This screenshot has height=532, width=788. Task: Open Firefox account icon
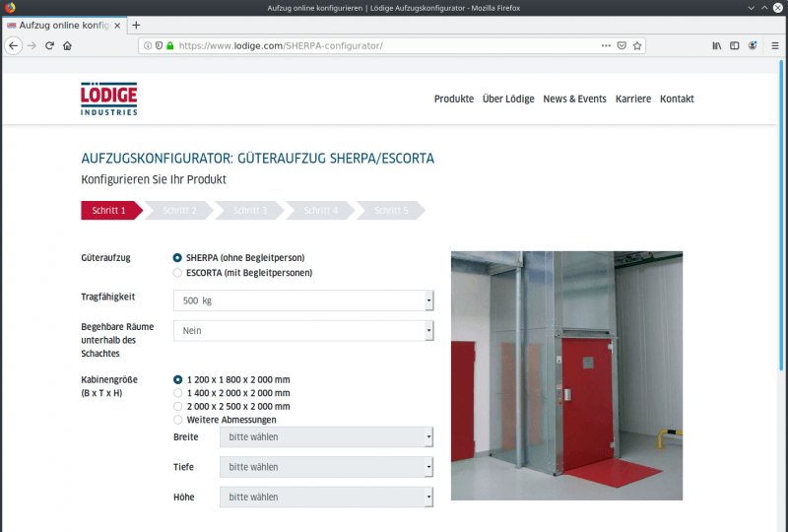[x=753, y=45]
